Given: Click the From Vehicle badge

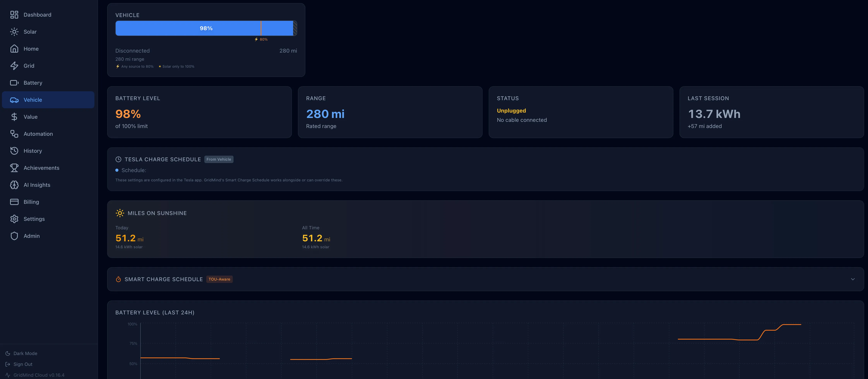Looking at the screenshot, I should tap(219, 159).
